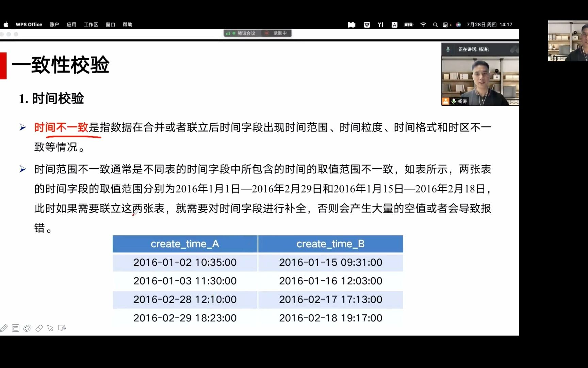Viewport: 588px width, 368px height.
Task: Select cell 2016-02-28 12:10:00
Action: point(185,300)
